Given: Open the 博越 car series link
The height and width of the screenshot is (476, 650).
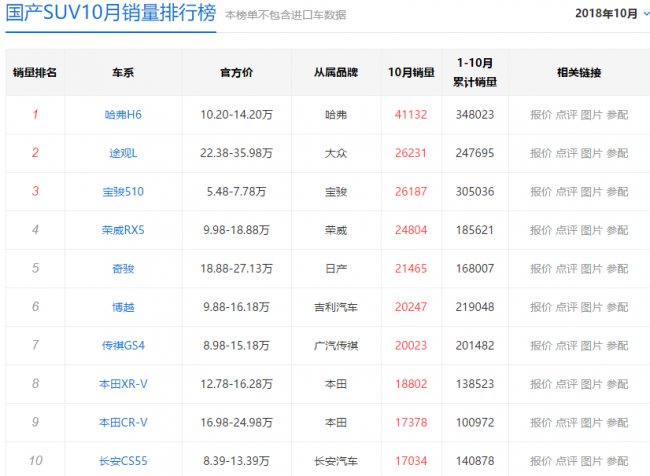Looking at the screenshot, I should click(x=123, y=307).
